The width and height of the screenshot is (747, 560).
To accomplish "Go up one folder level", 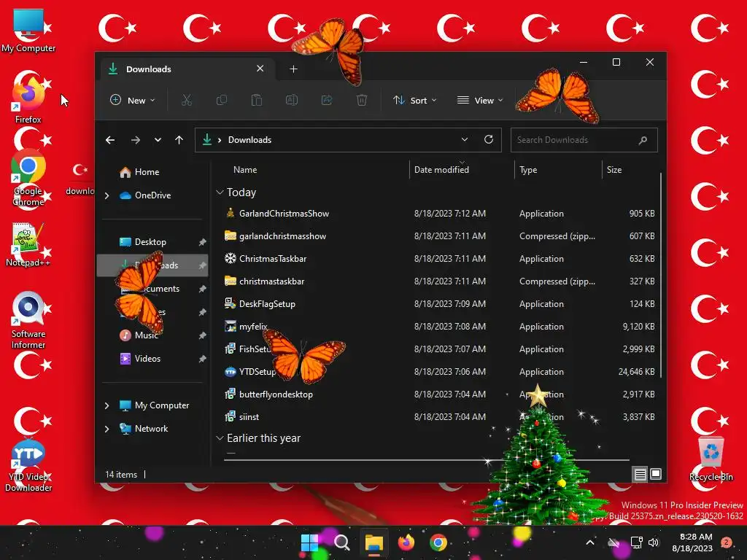I will click(x=179, y=140).
